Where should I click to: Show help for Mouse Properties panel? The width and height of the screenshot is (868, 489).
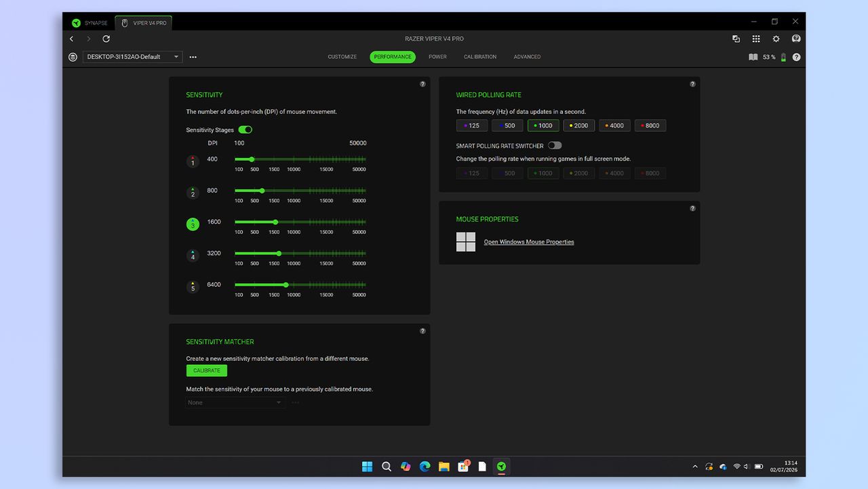coord(692,208)
